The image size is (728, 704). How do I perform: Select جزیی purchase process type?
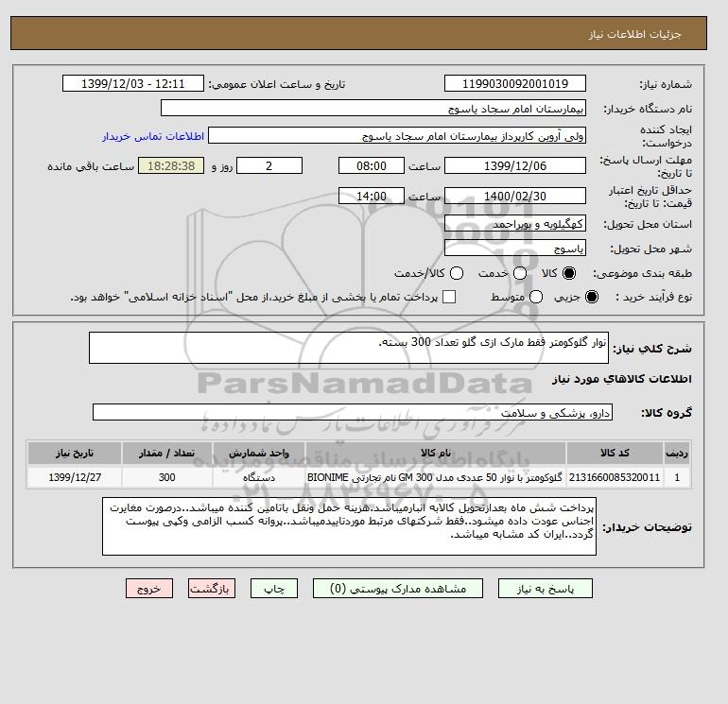[592, 297]
